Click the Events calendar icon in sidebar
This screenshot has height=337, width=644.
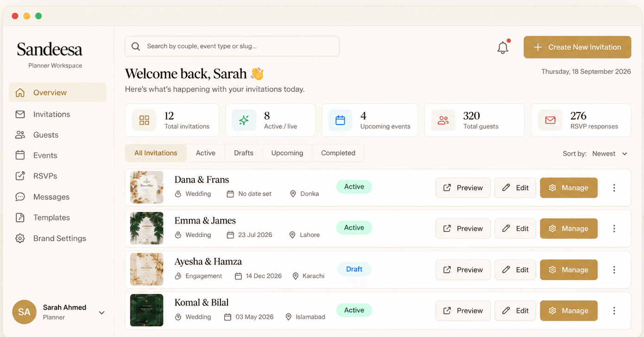(20, 155)
